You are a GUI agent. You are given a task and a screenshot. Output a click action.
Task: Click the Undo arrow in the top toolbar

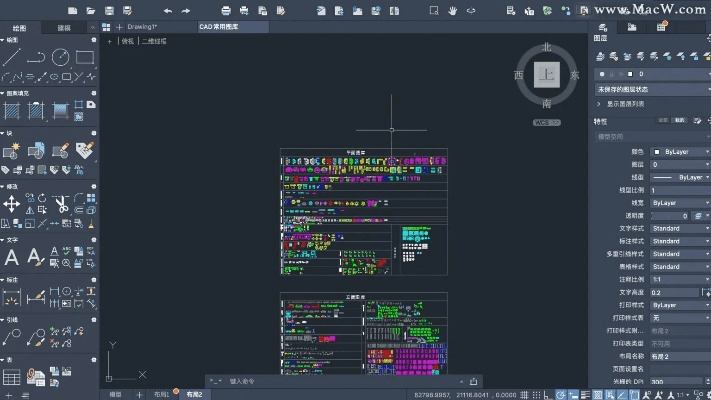[167, 10]
